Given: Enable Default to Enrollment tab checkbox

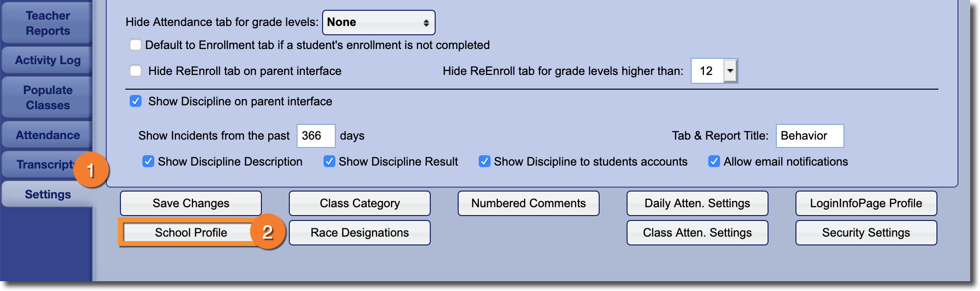Looking at the screenshot, I should (x=136, y=45).
